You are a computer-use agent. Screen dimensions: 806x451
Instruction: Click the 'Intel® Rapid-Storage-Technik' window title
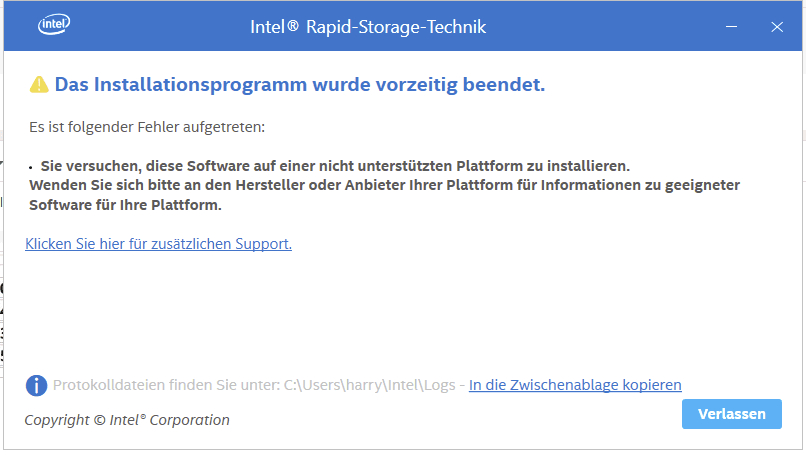point(368,27)
